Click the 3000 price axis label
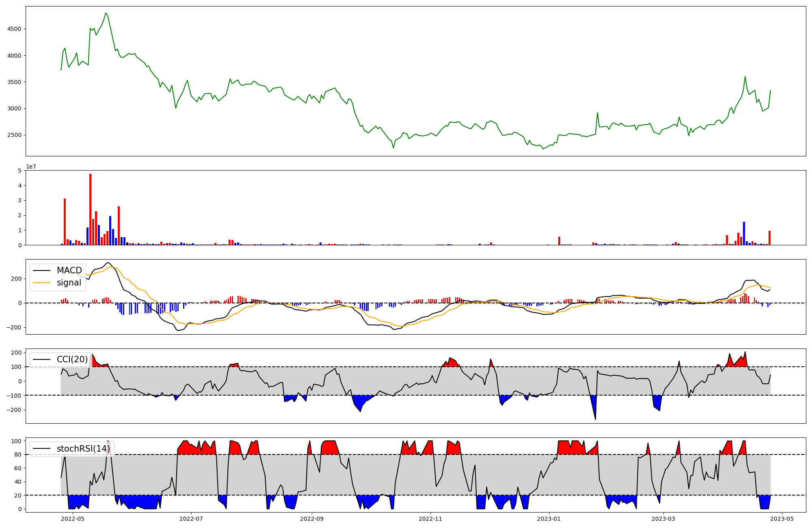This screenshot has width=812, height=528. (14, 108)
